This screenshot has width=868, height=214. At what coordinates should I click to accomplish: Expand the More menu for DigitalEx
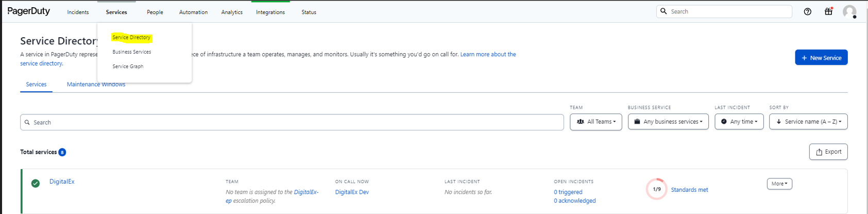click(x=779, y=184)
